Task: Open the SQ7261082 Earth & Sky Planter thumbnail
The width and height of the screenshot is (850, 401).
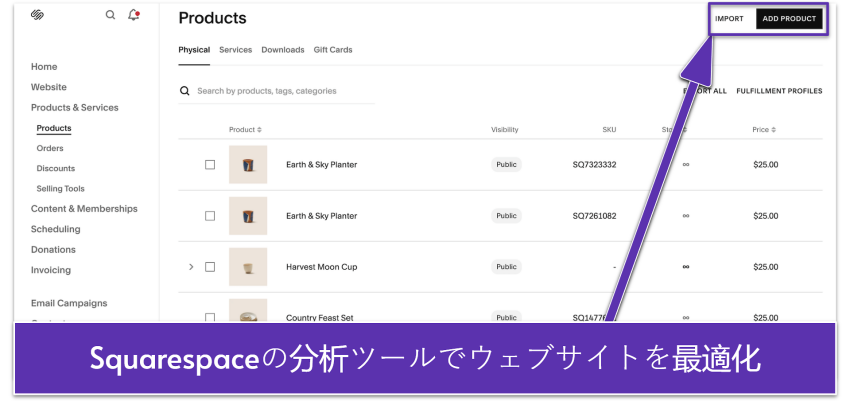Action: coord(248,216)
